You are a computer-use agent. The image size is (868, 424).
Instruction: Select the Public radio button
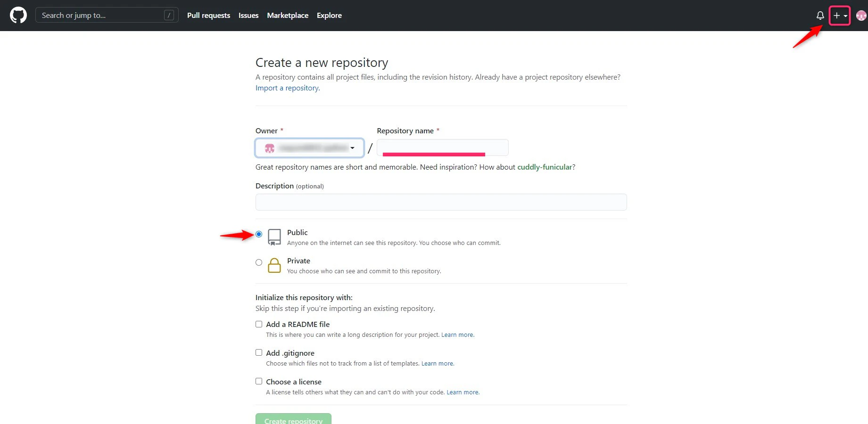click(259, 234)
